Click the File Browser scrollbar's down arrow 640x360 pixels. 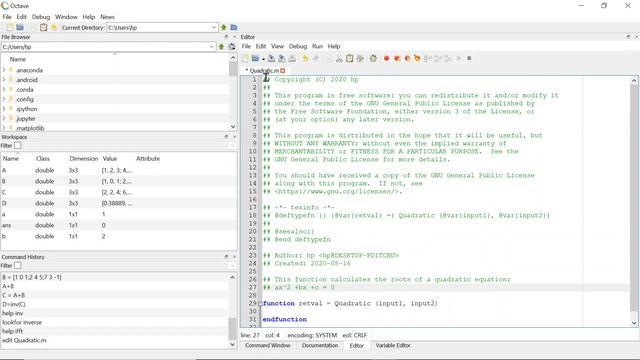tap(233, 127)
